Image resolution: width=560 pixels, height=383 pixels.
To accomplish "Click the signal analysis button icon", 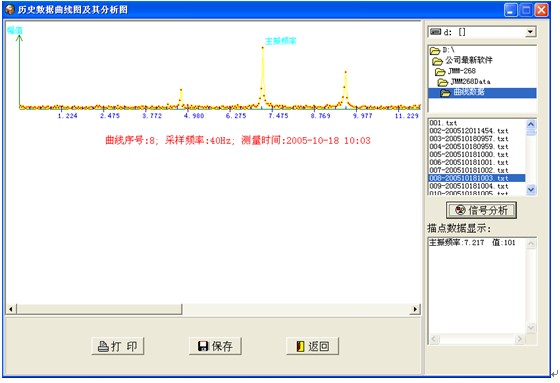I will pyautogui.click(x=460, y=210).
